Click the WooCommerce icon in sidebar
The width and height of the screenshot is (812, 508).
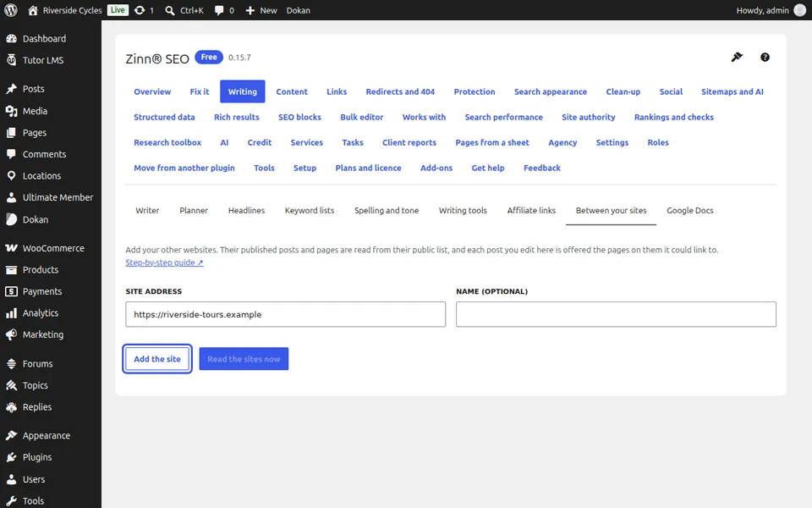point(11,248)
